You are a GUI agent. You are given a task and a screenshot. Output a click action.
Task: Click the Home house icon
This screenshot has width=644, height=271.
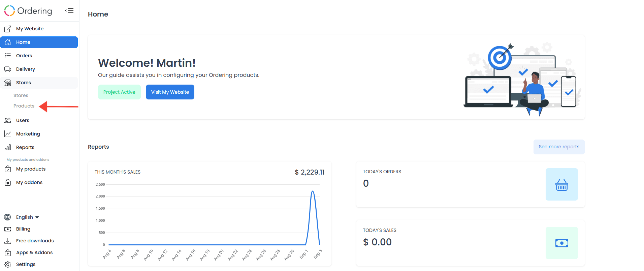pyautogui.click(x=8, y=42)
